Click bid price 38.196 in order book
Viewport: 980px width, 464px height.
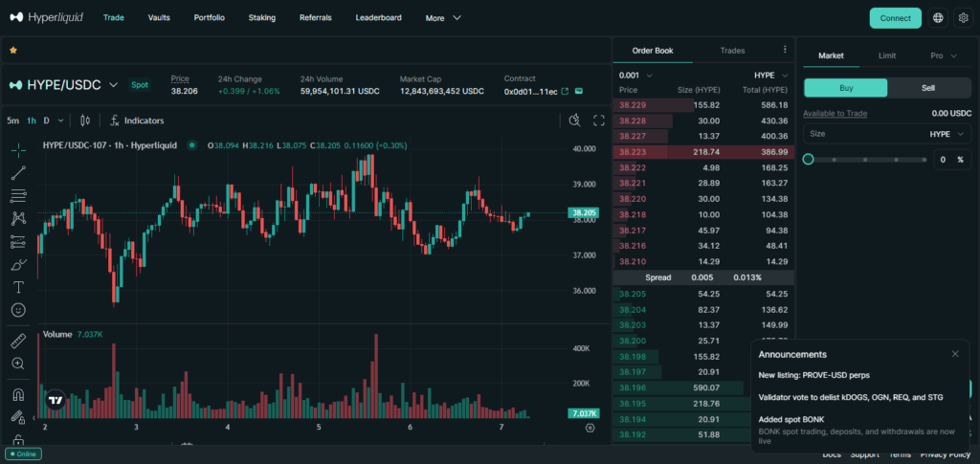pos(633,387)
